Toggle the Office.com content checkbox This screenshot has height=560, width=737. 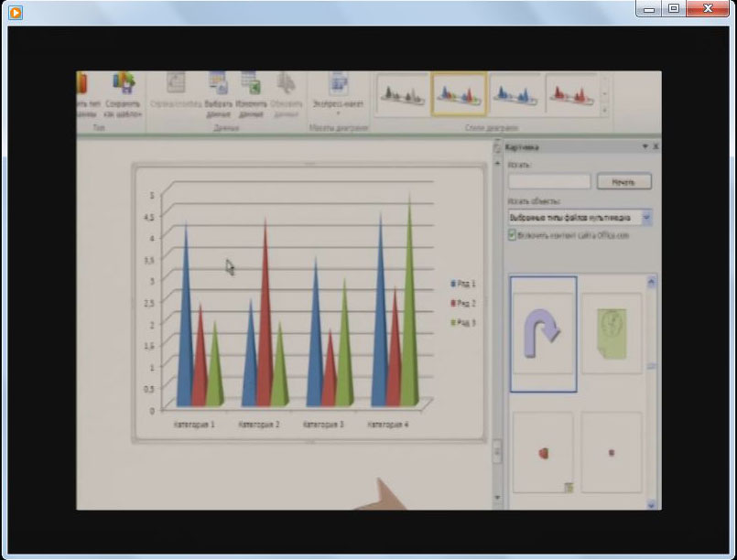coord(512,235)
